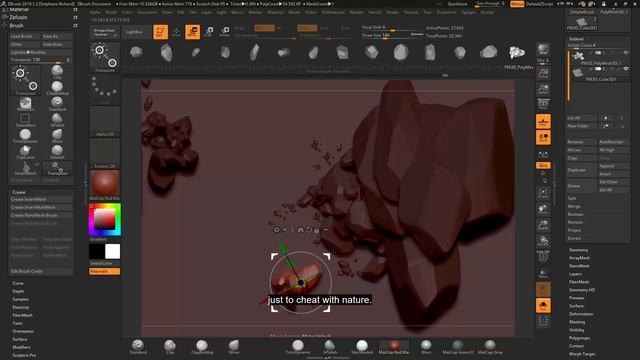
Task: Select the Rotate icon in top shelf
Action: (x=224, y=32)
